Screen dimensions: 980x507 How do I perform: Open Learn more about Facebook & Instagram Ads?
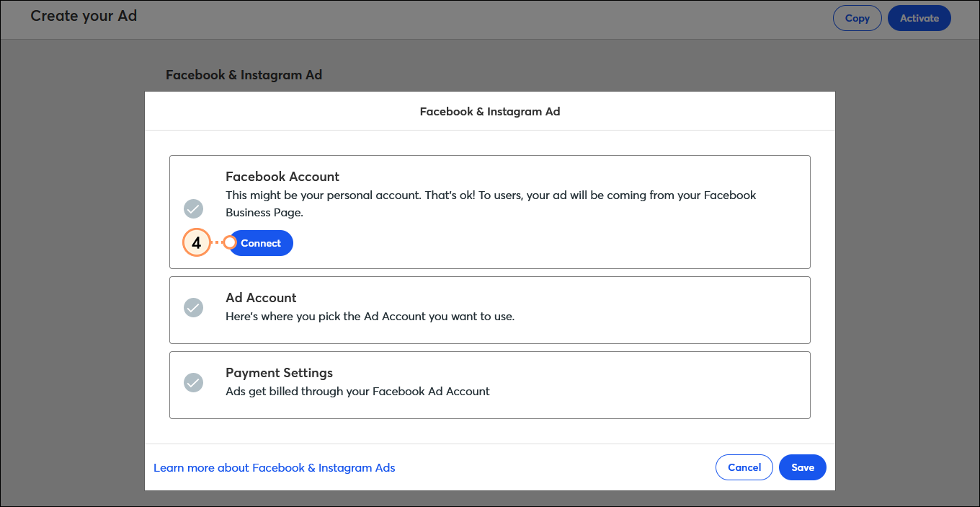(x=275, y=468)
